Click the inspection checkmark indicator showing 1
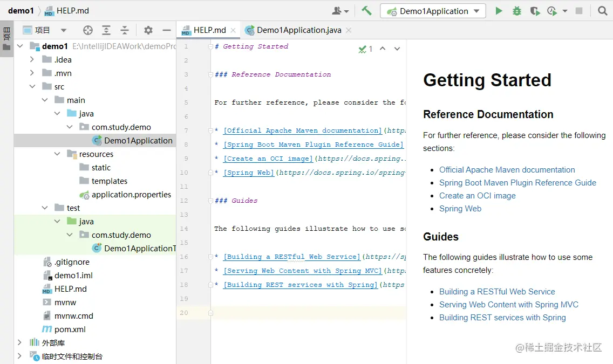613x364 pixels. point(365,49)
